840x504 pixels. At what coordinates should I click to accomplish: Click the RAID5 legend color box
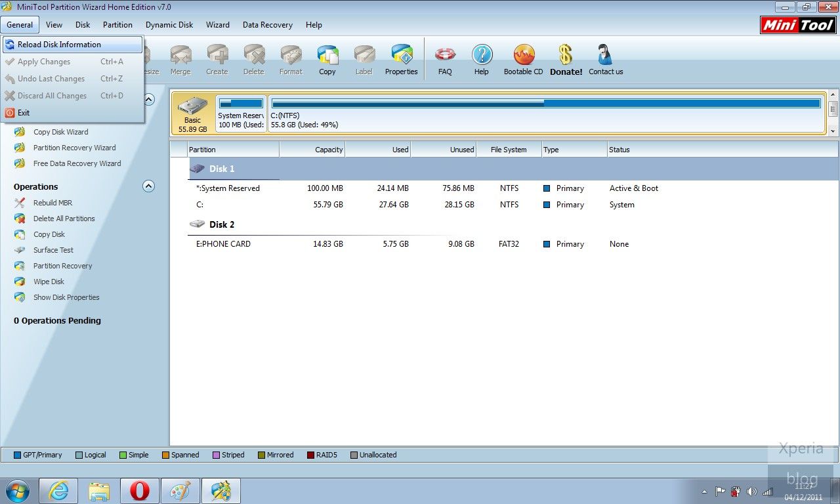[310, 455]
